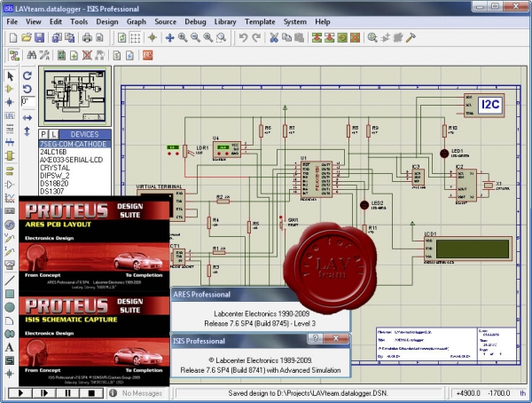This screenshot has height=403, width=532.
Task: Pick parts from library with the magnifier icon
Action: (372, 37)
